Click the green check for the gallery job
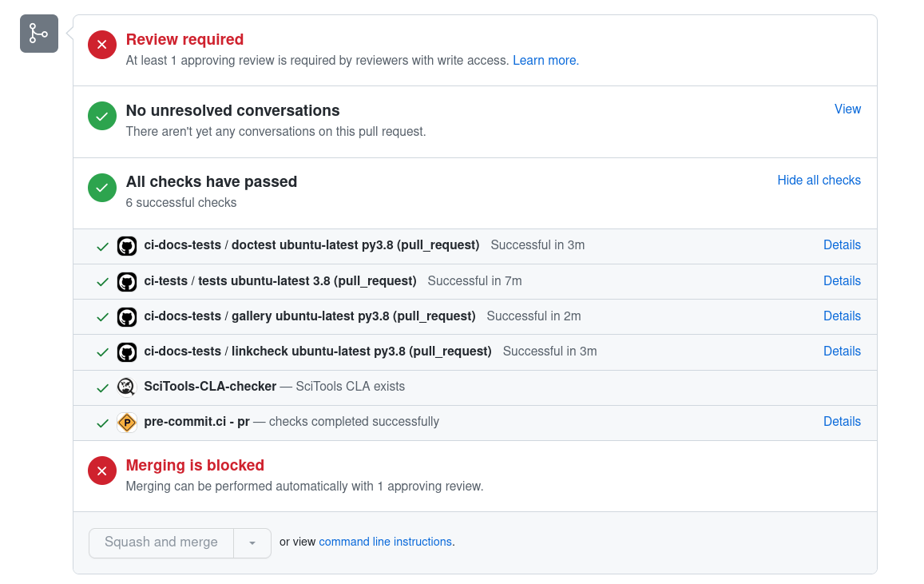 (101, 316)
